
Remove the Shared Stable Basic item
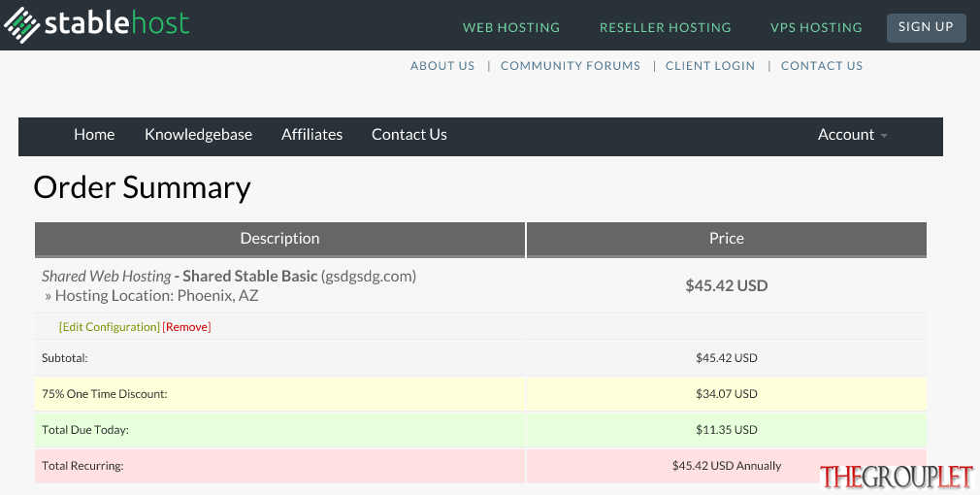pos(187,327)
